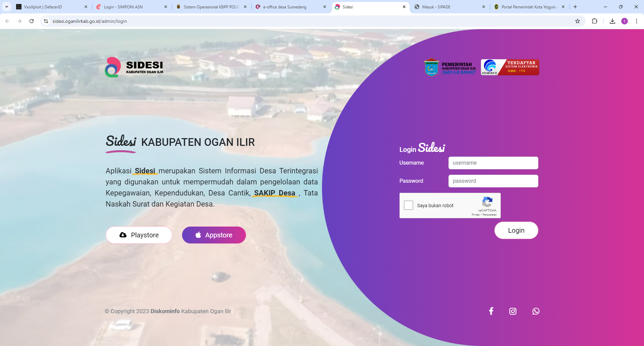This screenshot has height=346, width=644.
Task: Close the Login - SIMPONI ASN tab
Action: (166, 7)
